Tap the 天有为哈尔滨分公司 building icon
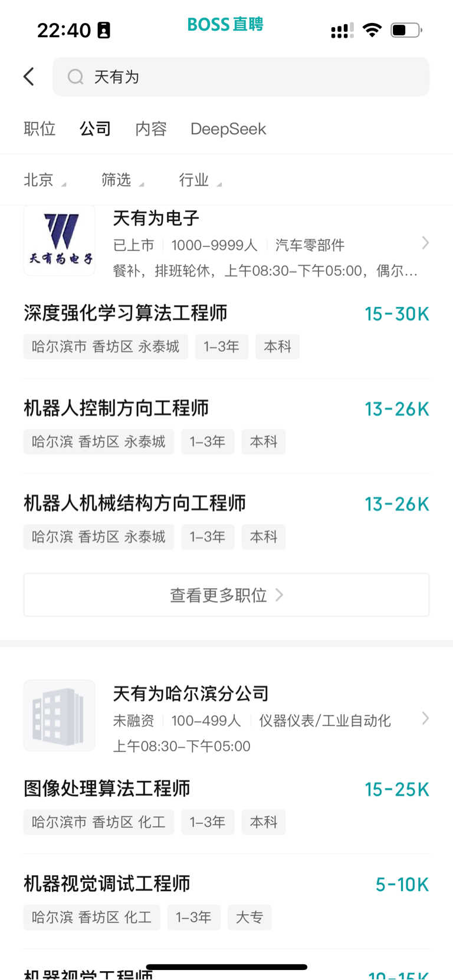The height and width of the screenshot is (980, 453). click(59, 715)
